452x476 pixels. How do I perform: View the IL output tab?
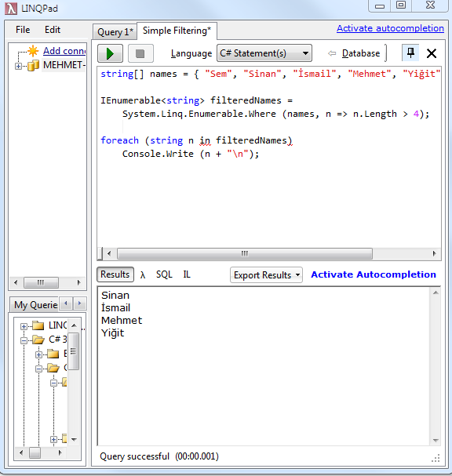187,274
